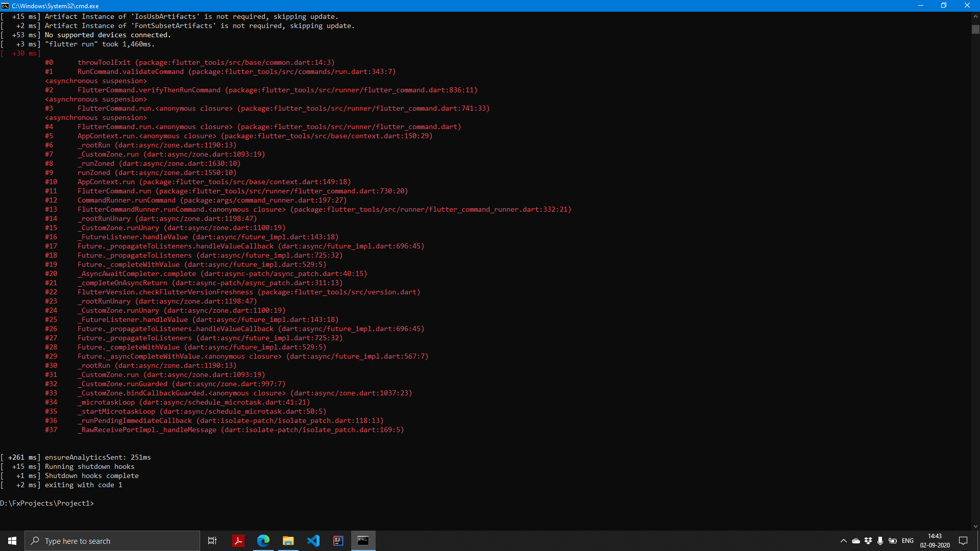The width and height of the screenshot is (980, 551).
Task: Open Adobe Acrobat Reader from the taskbar
Action: [238, 541]
